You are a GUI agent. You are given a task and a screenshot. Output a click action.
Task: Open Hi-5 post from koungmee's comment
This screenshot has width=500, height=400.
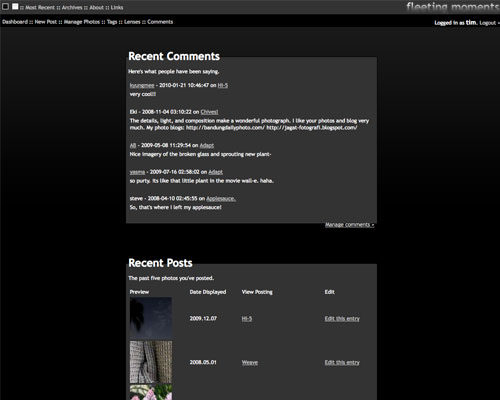(223, 85)
